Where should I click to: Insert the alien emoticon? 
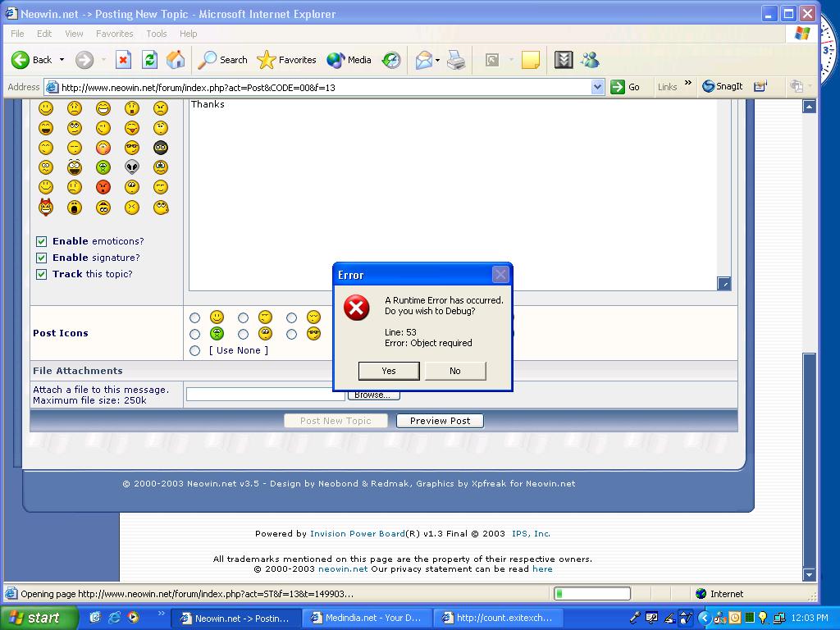point(132,167)
